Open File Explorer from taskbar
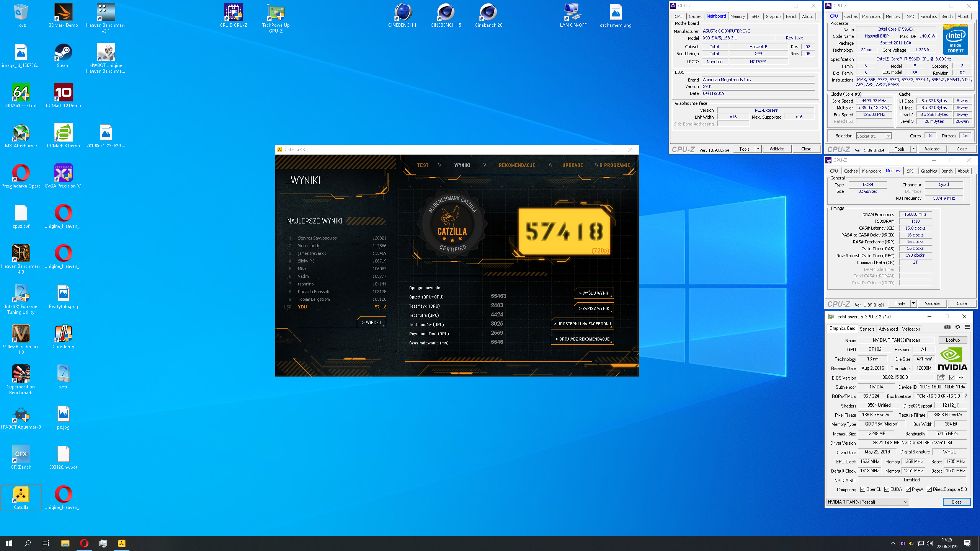Image resolution: width=980 pixels, height=551 pixels. click(x=65, y=543)
